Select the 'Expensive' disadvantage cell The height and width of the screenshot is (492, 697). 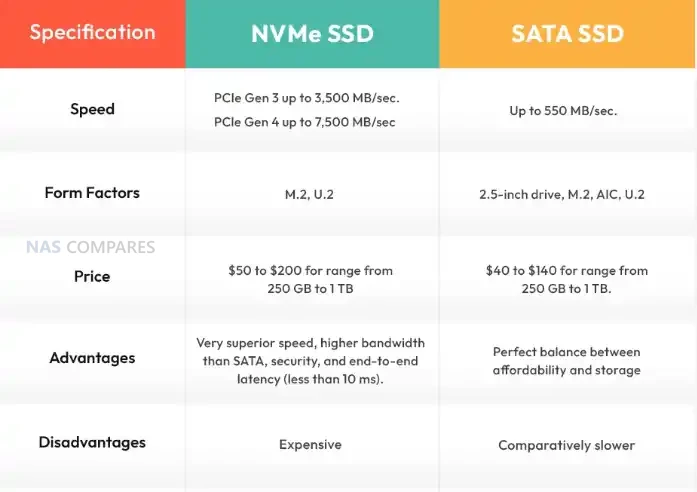click(310, 444)
